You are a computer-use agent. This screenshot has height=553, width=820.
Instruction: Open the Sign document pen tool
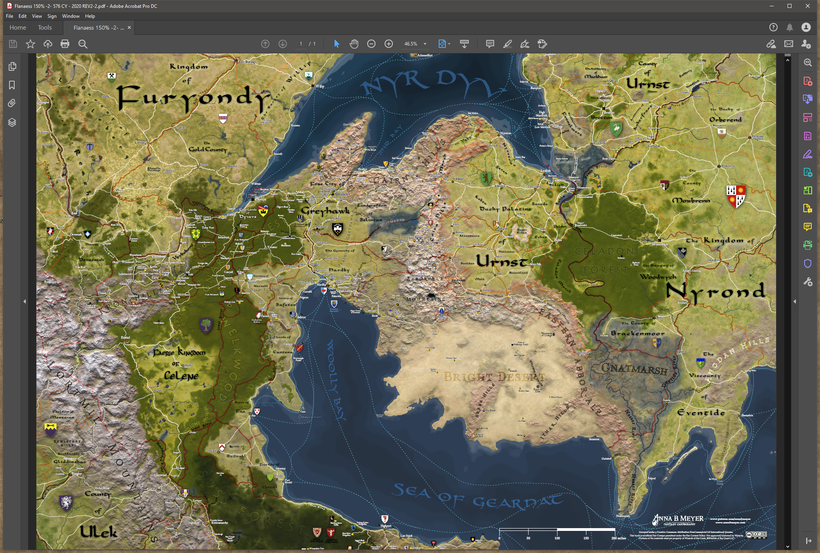525,44
